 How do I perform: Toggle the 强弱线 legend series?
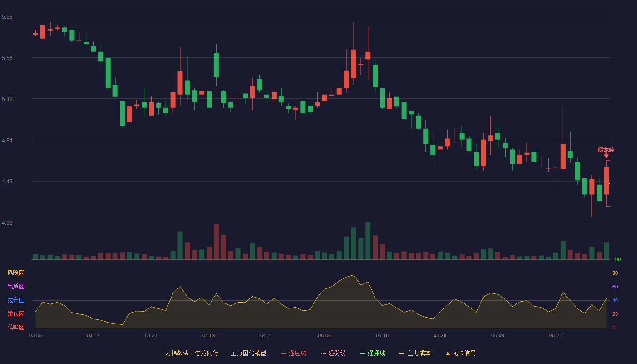pyautogui.click(x=333, y=353)
